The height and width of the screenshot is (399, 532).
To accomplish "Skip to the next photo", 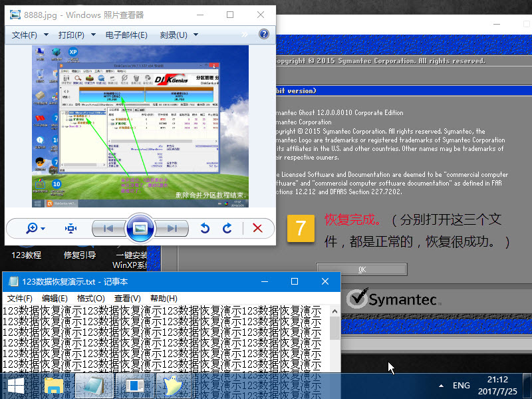I will [172, 229].
